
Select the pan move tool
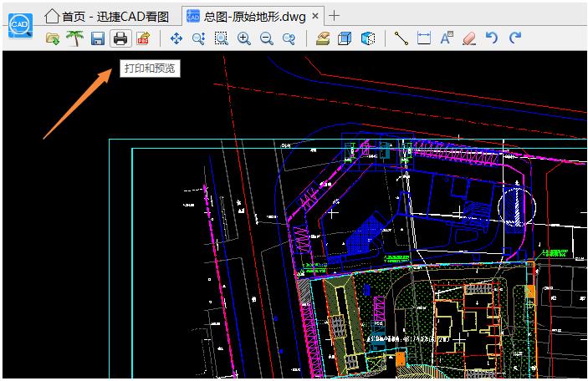(x=176, y=38)
